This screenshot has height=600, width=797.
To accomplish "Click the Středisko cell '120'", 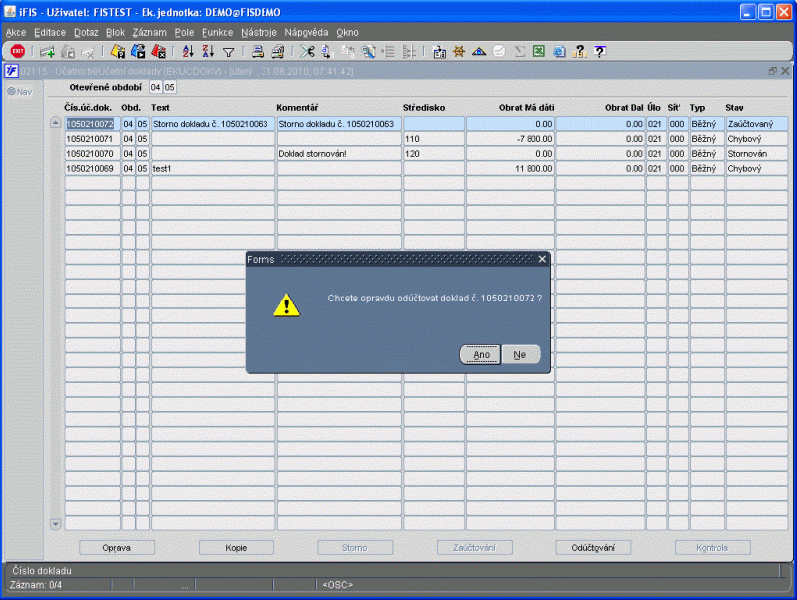I will point(434,154).
